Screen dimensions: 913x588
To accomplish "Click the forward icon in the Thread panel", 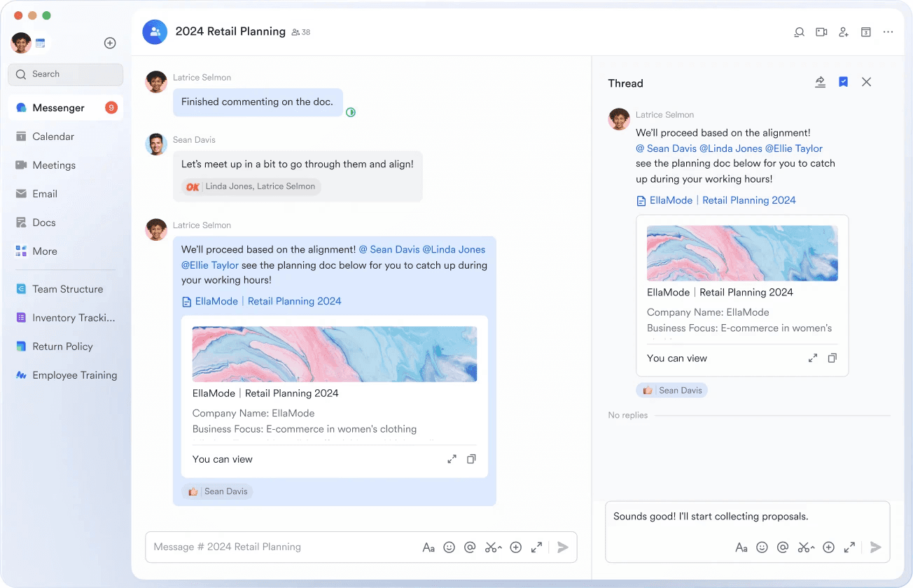I will click(820, 82).
